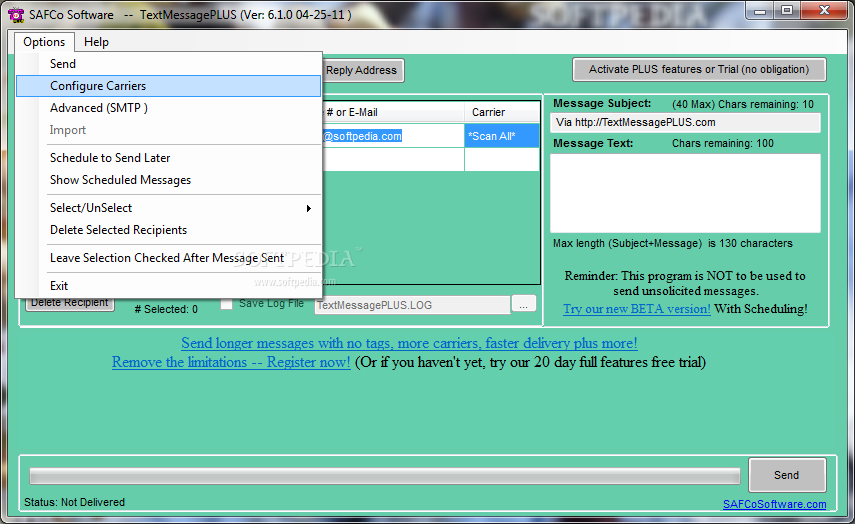The height and width of the screenshot is (524, 855).
Task: Browse for log file with ellipsis button
Action: coord(523,304)
